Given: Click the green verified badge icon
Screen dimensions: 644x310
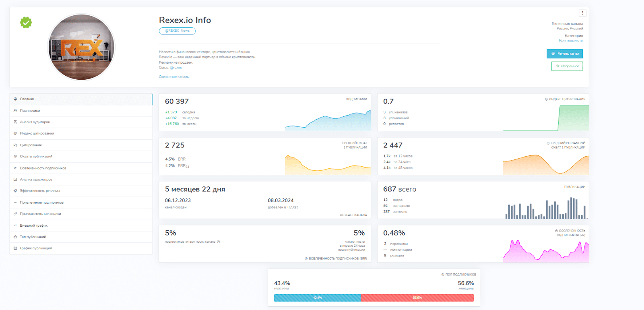Looking at the screenshot, I should tap(26, 23).
